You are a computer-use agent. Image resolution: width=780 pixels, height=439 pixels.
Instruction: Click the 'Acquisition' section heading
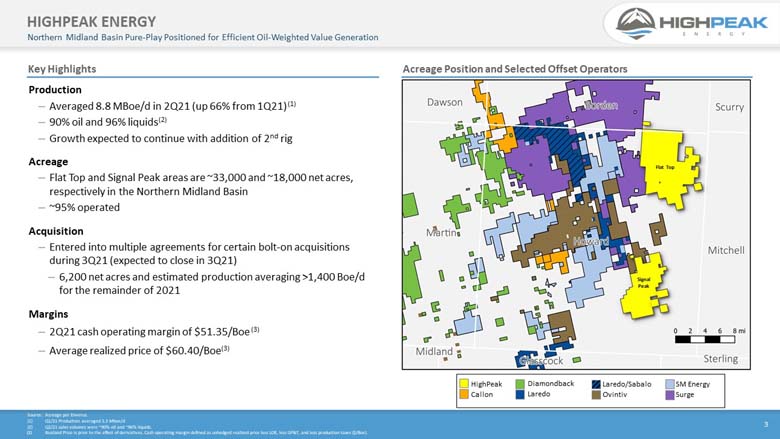click(56, 231)
